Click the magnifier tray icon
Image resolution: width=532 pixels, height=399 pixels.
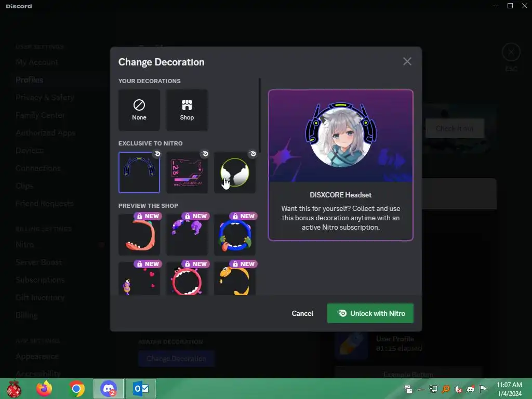pyautogui.click(x=446, y=389)
